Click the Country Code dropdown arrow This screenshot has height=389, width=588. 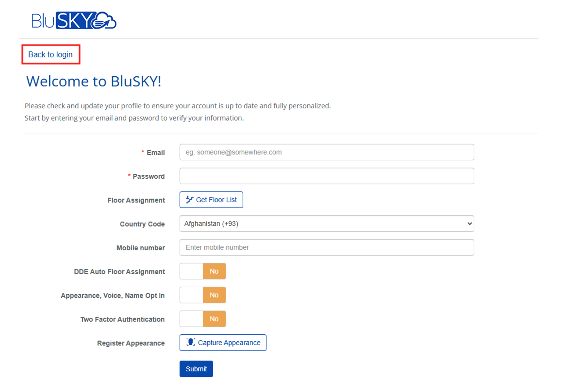pos(470,224)
